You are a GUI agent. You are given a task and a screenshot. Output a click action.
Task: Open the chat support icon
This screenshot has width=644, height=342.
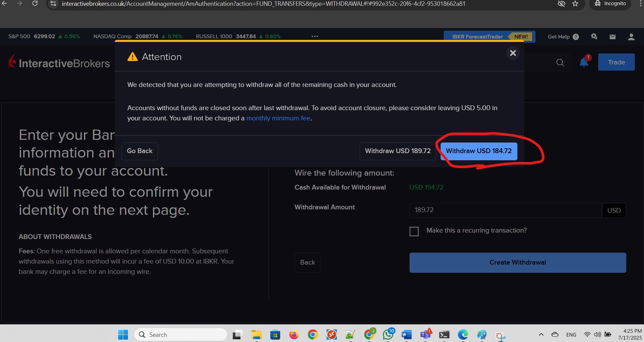click(594, 37)
